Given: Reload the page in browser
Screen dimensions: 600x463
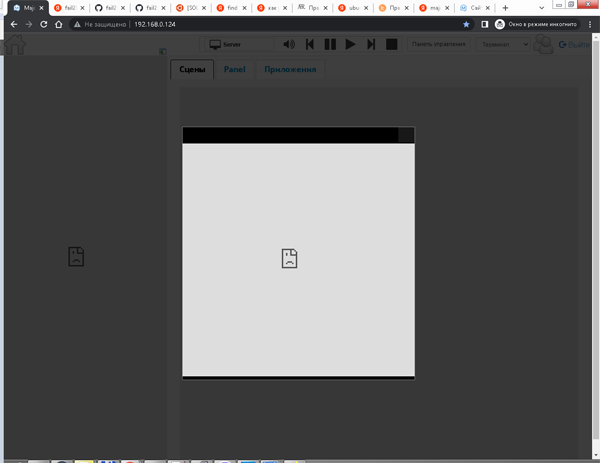Looking at the screenshot, I should click(x=44, y=24).
